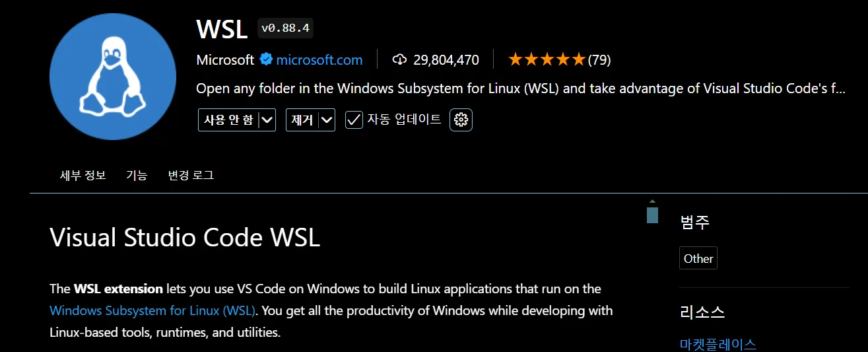Click the v0.88.4 version badge

point(286,28)
